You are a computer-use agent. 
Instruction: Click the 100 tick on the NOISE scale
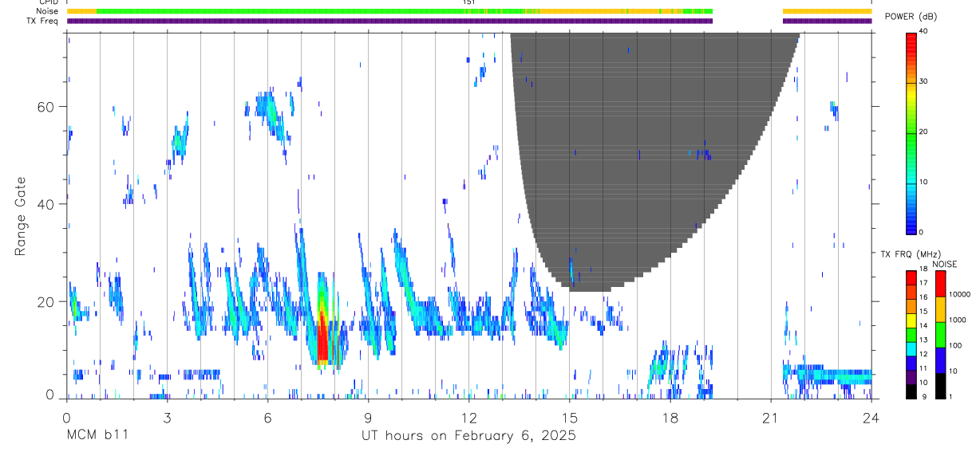(955, 345)
